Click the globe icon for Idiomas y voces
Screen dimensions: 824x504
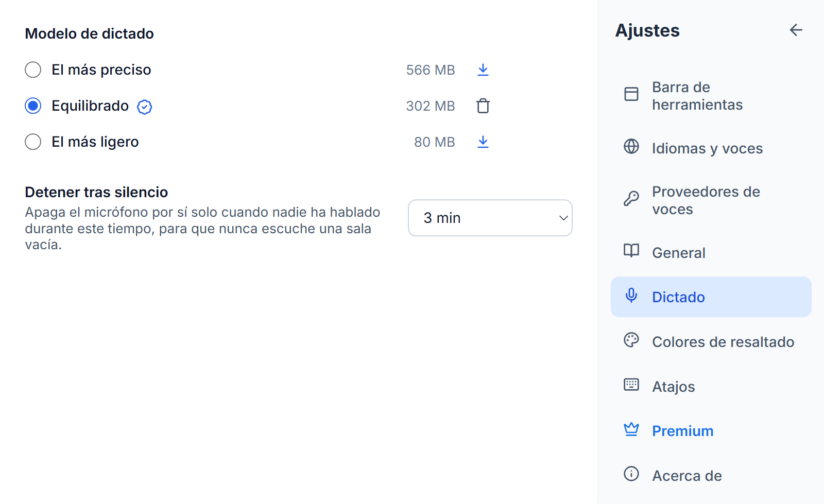point(631,147)
